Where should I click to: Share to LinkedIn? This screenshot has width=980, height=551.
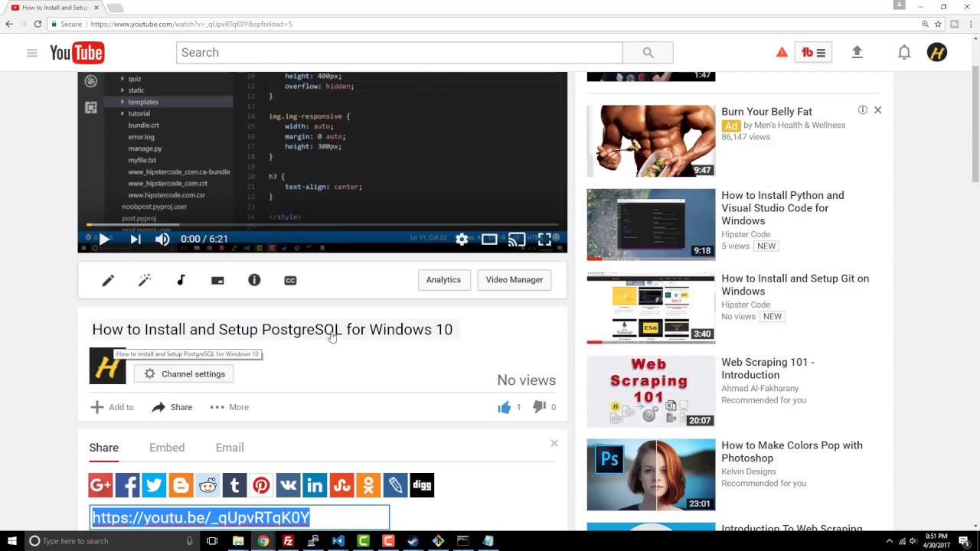click(x=315, y=485)
